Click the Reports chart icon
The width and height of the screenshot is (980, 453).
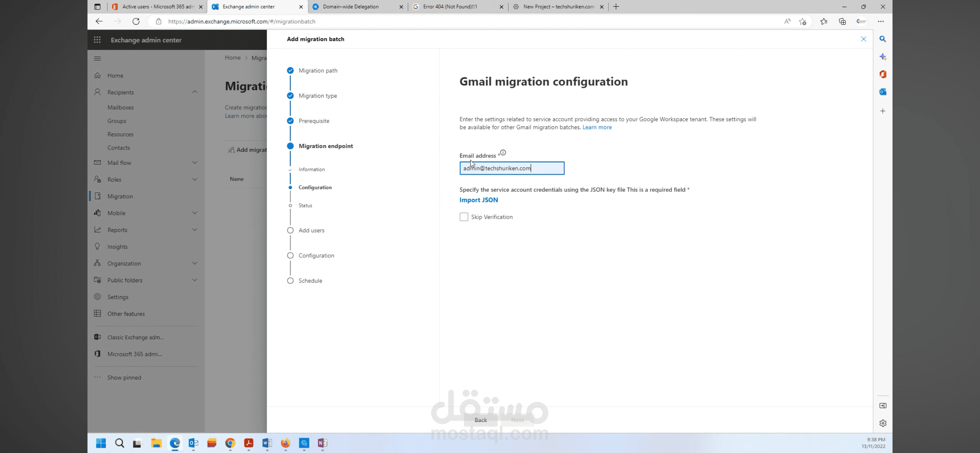(x=97, y=230)
